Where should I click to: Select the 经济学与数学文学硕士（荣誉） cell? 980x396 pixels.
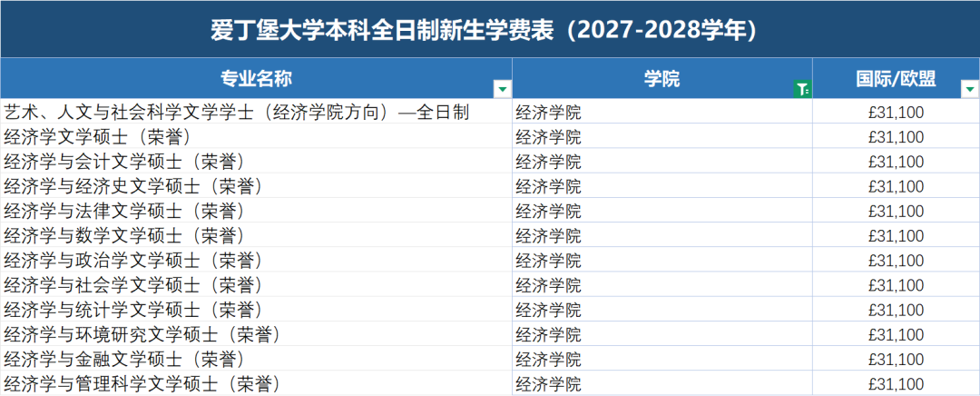(256, 235)
